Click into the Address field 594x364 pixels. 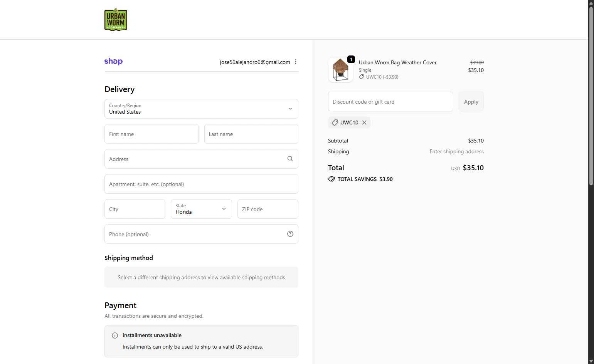(x=201, y=159)
